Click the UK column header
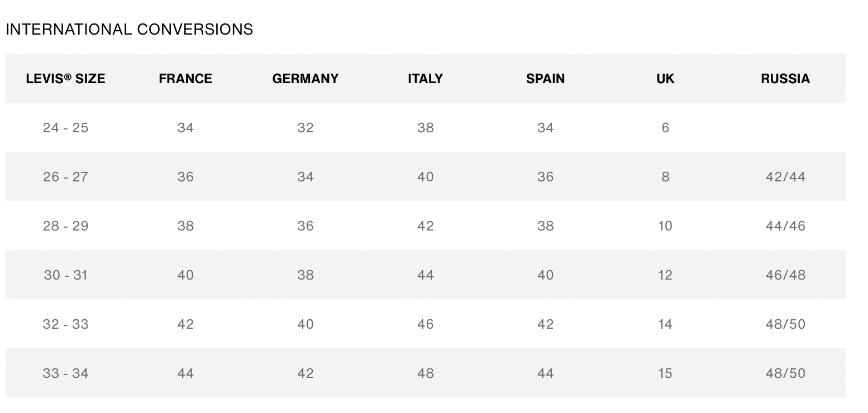Image resolution: width=868 pixels, height=413 pixels. click(x=665, y=79)
